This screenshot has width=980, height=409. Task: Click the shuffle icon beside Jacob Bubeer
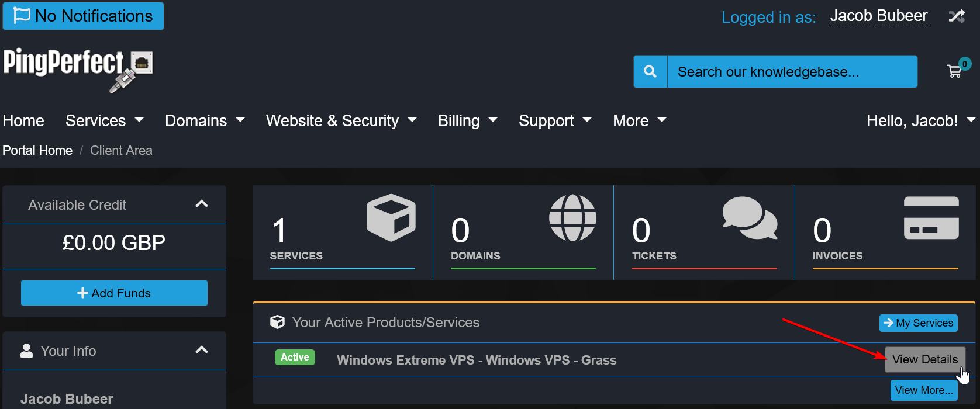(957, 16)
